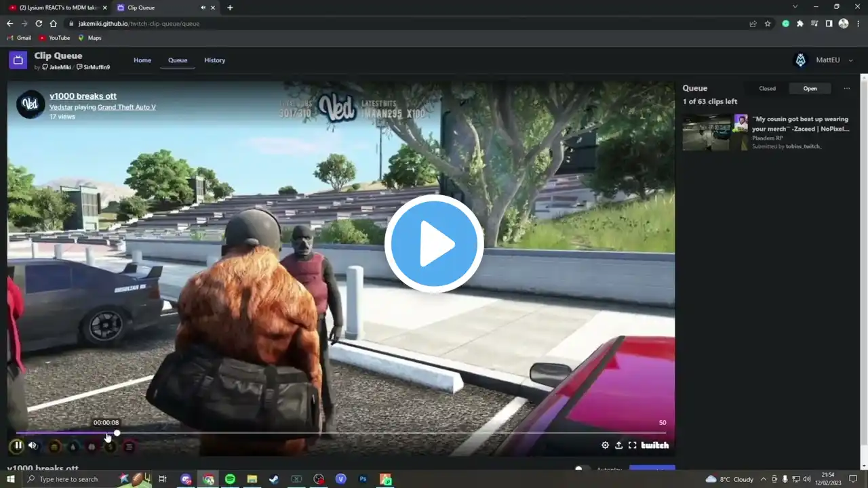Mute the Clip Queue tab audio icon

point(203,7)
